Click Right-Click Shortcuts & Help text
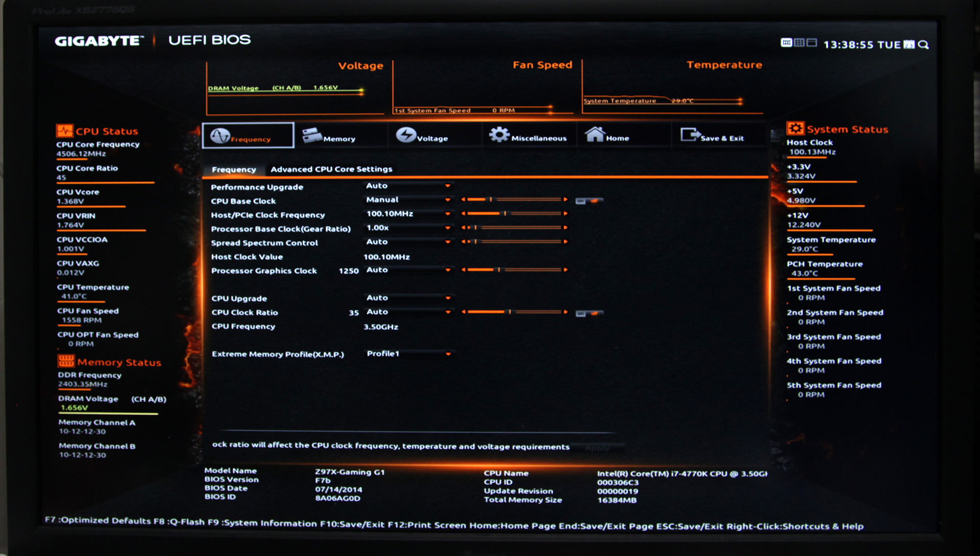The height and width of the screenshot is (556, 980). [795, 526]
